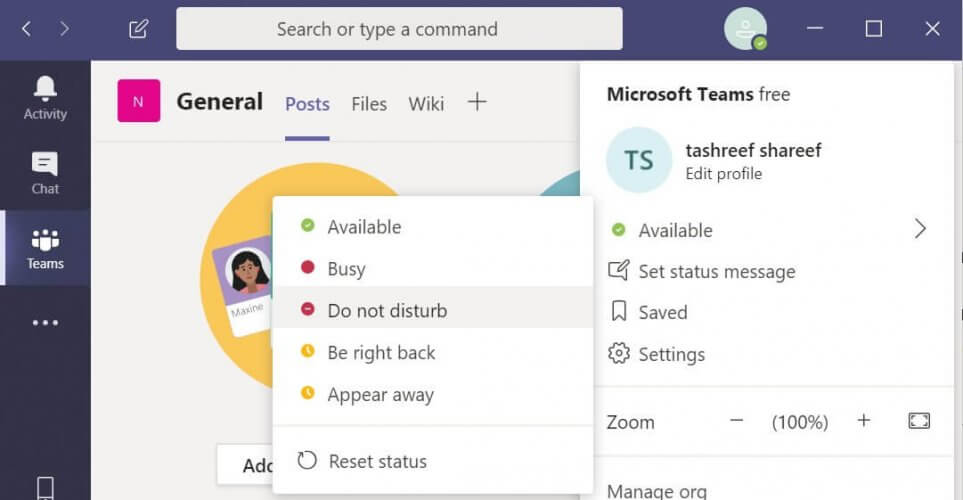
Task: Expand the Available status chevron
Action: tap(919, 229)
